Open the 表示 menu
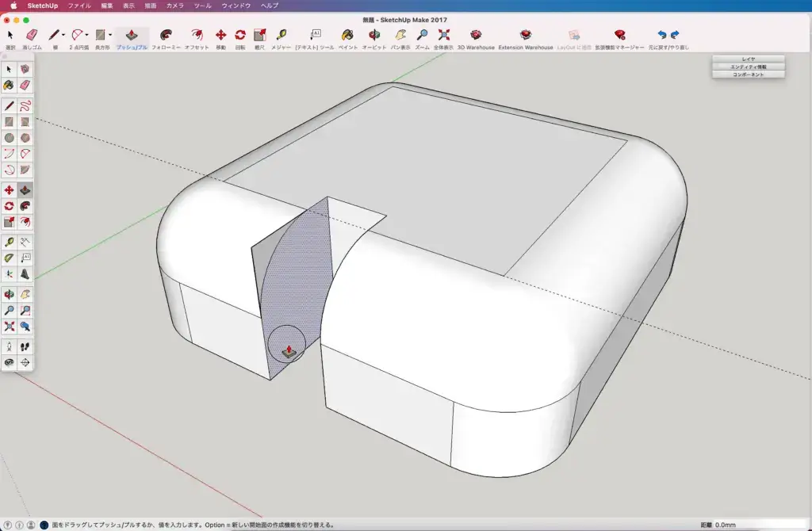Viewport: 812px width, 531px height. [128, 6]
